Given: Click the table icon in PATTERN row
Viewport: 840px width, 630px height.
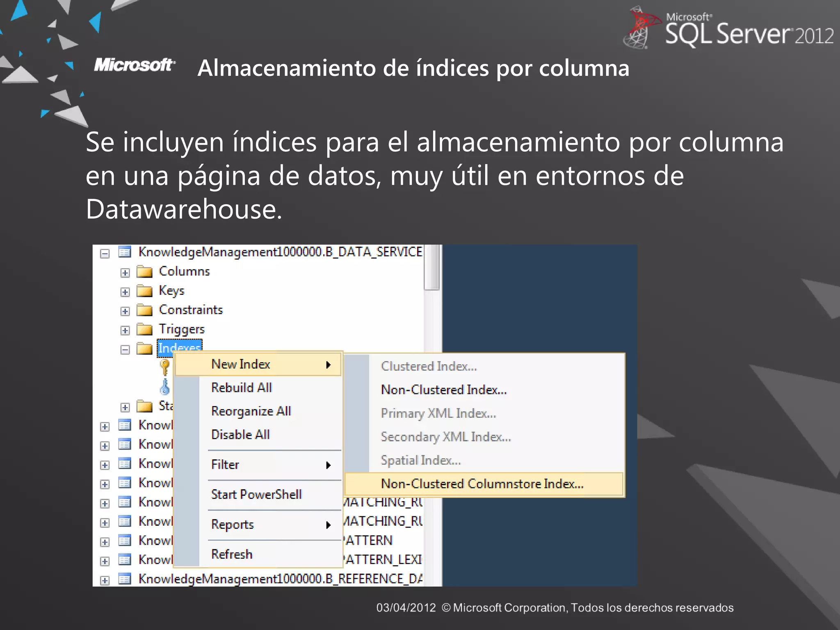Looking at the screenshot, I should [125, 540].
